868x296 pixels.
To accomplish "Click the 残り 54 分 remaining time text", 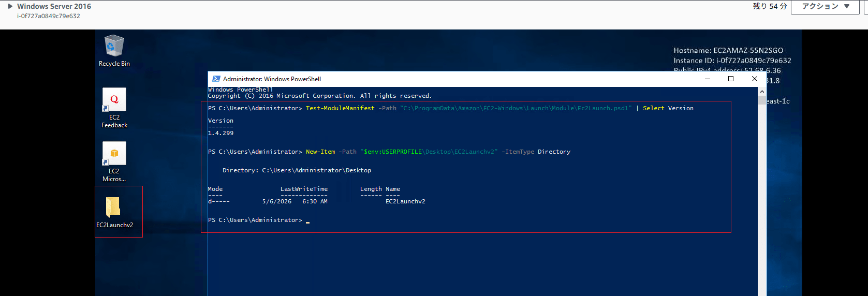I will (x=770, y=6).
